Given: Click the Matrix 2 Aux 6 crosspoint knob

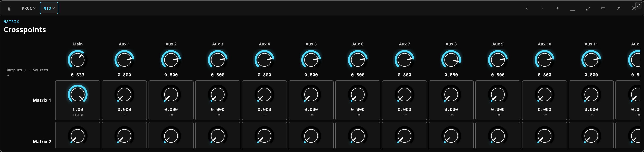Looking at the screenshot, I should click(358, 136).
